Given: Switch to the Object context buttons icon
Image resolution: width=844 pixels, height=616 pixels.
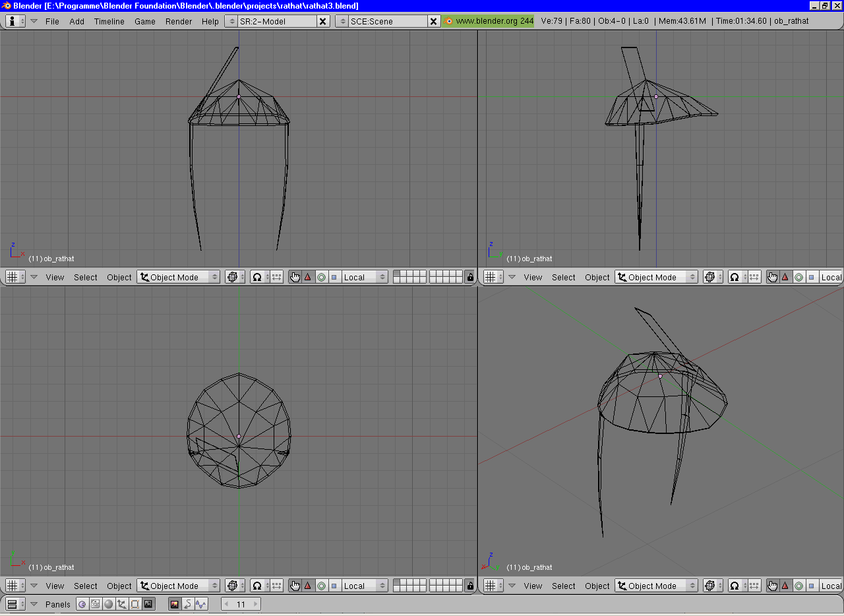Looking at the screenshot, I should click(x=122, y=604).
